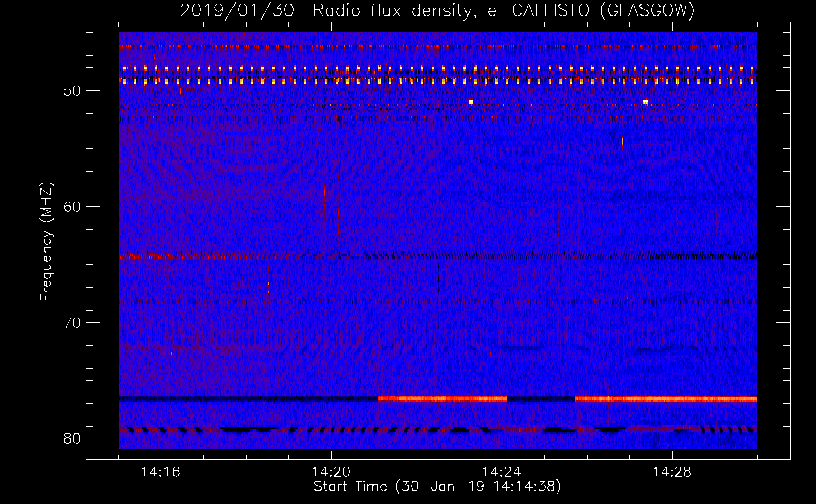Click the 14:16 time tick label
The image size is (816, 504).
[160, 472]
